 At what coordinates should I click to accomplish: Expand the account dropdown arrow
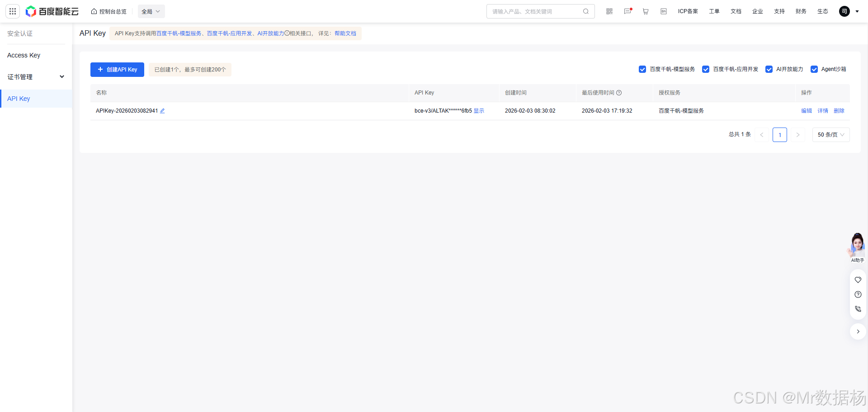point(857,11)
